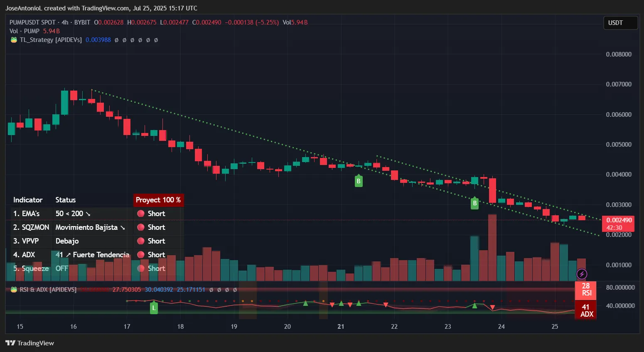644x352 pixels.
Task: Click the 41 ADX label on the price scale
Action: point(585,310)
